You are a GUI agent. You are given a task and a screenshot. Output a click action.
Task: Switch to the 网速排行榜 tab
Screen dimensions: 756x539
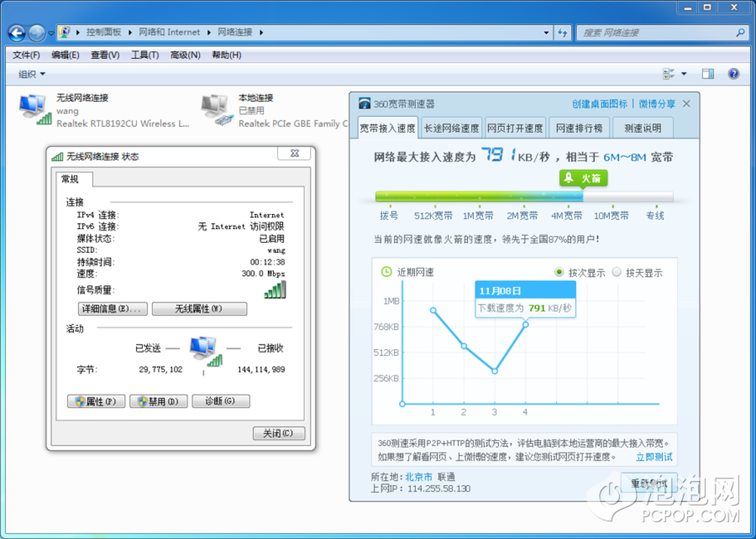click(x=579, y=129)
